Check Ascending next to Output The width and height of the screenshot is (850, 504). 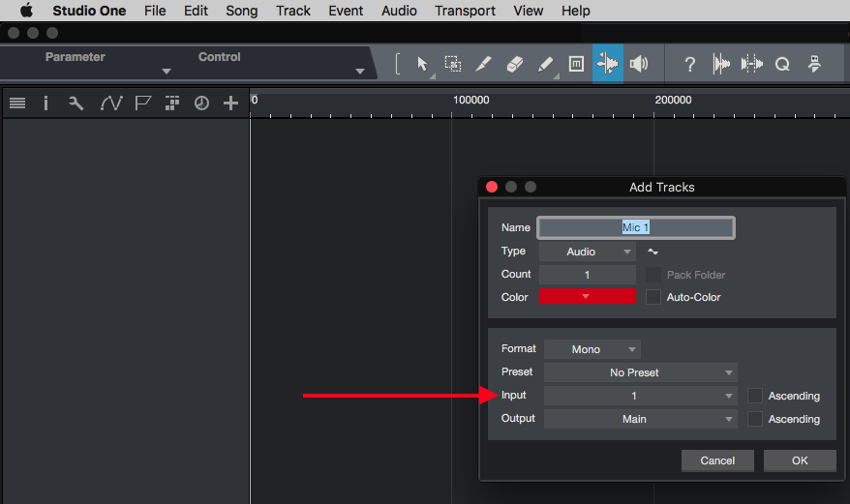[x=755, y=419]
